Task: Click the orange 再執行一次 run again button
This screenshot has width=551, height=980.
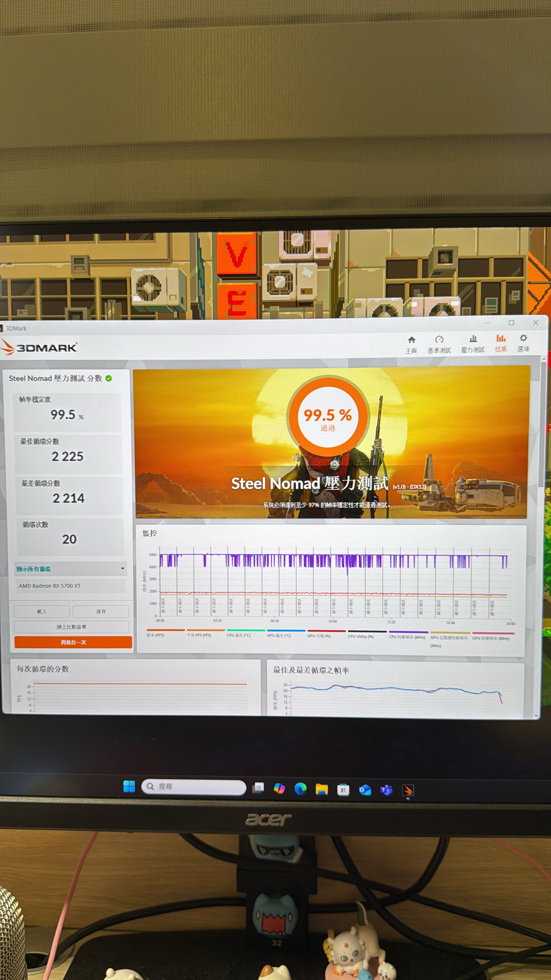Action: pyautogui.click(x=73, y=642)
